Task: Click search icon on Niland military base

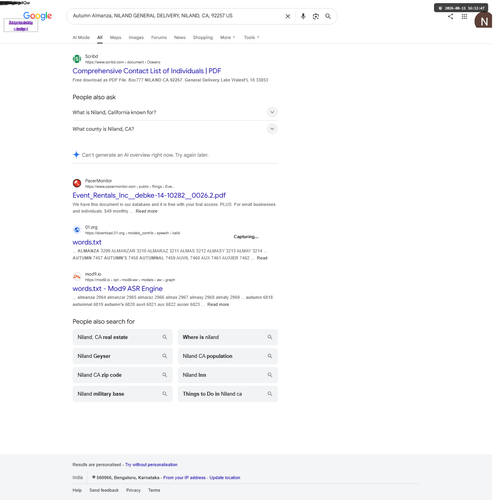Action: tap(165, 394)
